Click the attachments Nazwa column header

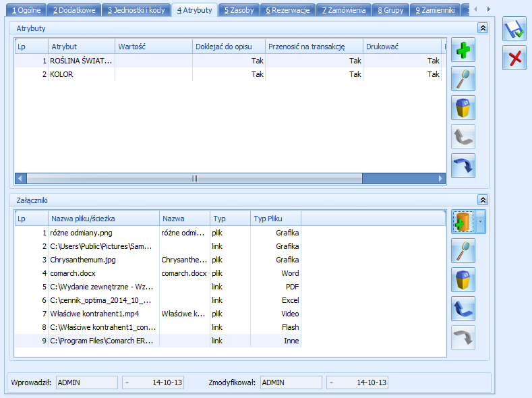click(185, 219)
